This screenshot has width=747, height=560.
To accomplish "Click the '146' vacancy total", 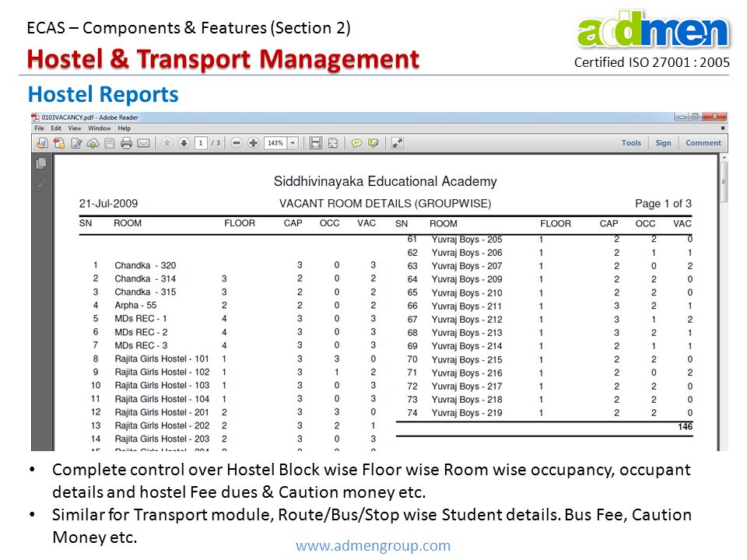I will tap(685, 427).
